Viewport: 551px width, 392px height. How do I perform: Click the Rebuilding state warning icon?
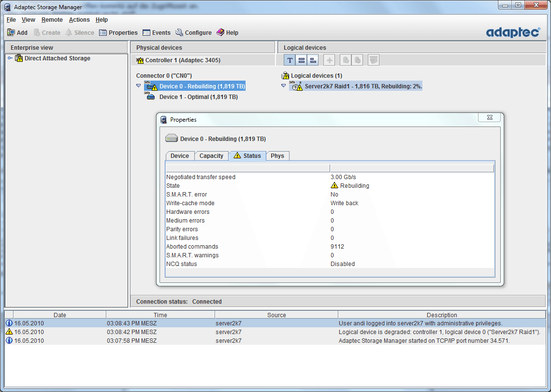(x=334, y=185)
